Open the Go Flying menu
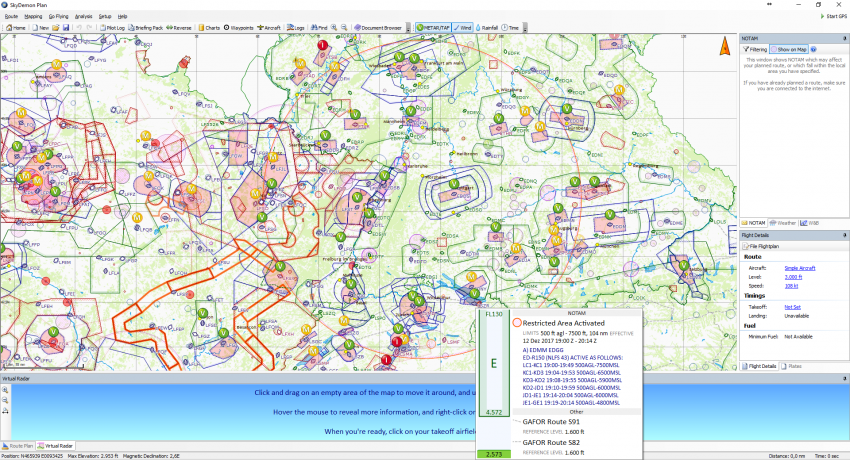This screenshot has width=850, height=460. (59, 16)
